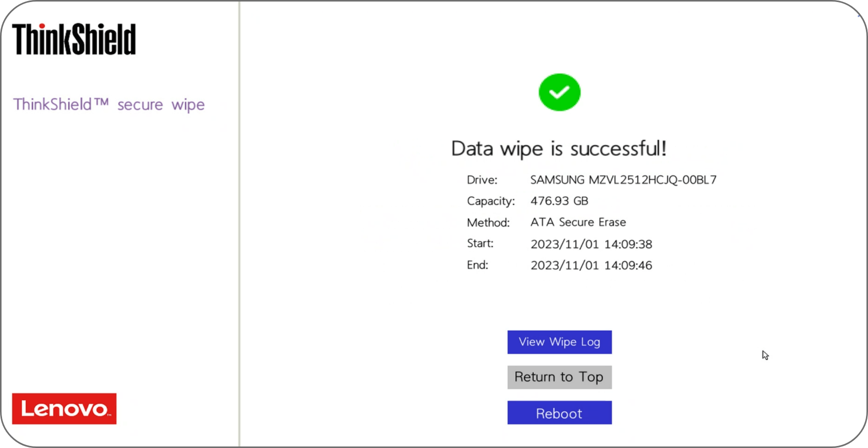Click the "Capacity:" label
This screenshot has height=448, width=868.
[x=491, y=201]
